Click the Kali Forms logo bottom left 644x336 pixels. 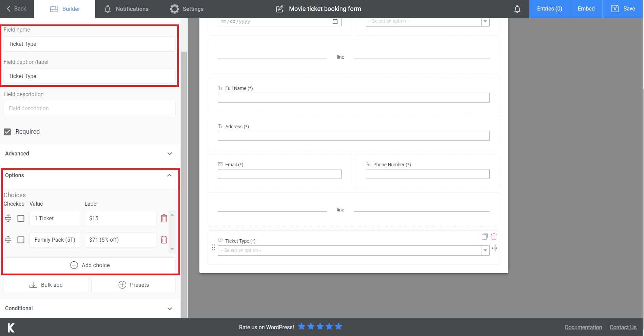10,327
